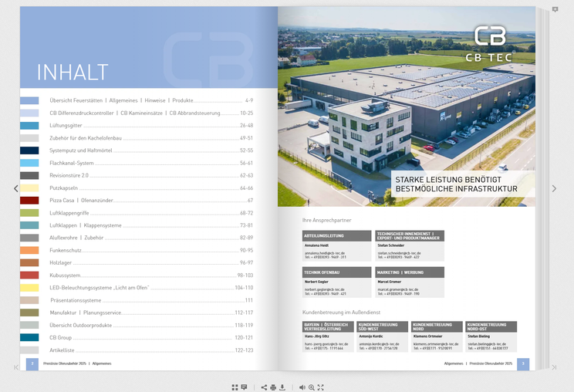Click the green Luftklappengriffe color swatch
The width and height of the screenshot is (574, 392).
click(x=29, y=213)
